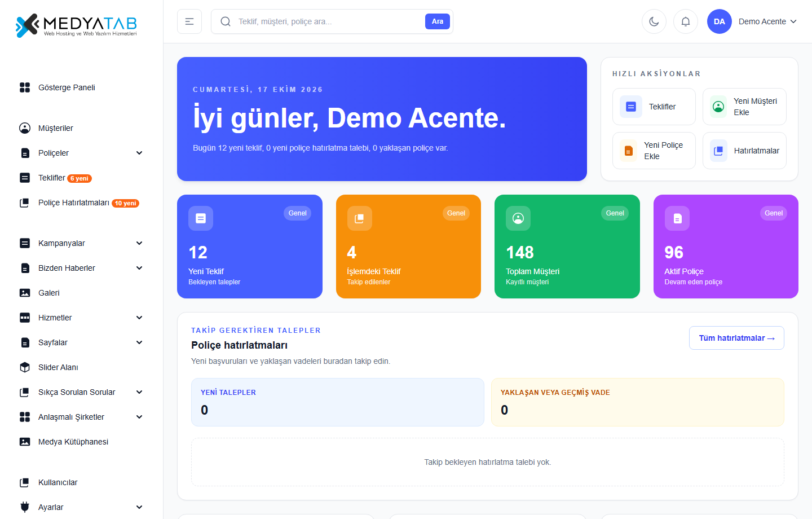Open the 4 İşlemdeki Teklif card
Screen dimensions: 812x519
pos(408,247)
